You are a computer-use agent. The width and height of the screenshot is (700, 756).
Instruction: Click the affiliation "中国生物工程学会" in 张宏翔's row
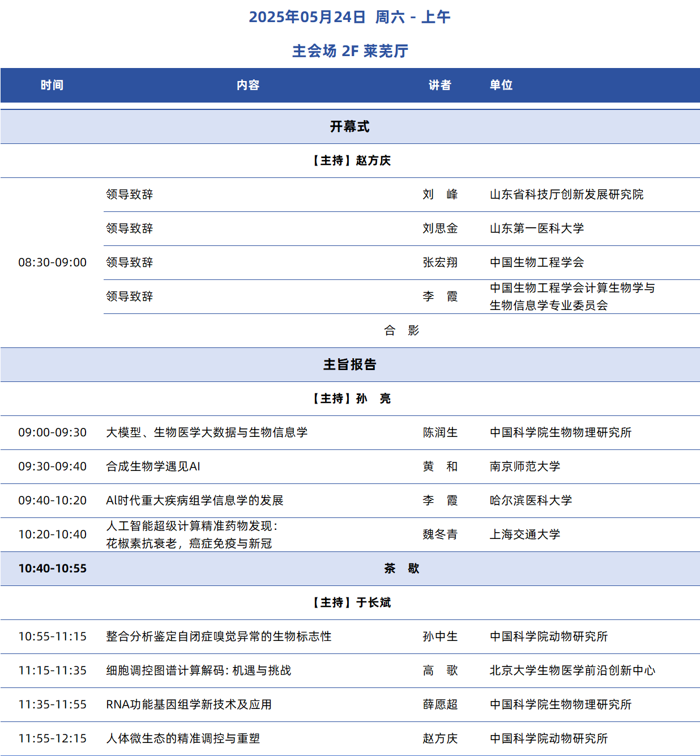click(x=537, y=262)
